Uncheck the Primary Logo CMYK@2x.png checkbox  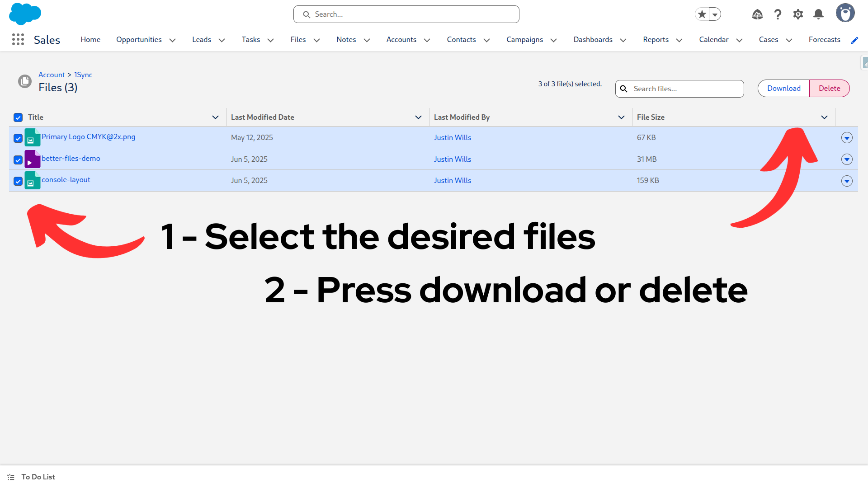[18, 138]
